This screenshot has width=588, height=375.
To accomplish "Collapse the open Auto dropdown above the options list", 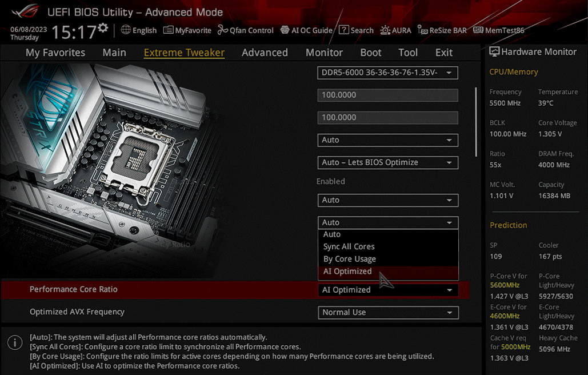I will coord(388,222).
